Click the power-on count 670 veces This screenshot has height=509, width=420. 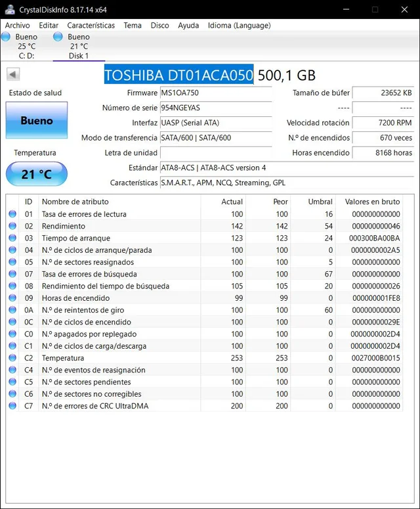pyautogui.click(x=383, y=138)
